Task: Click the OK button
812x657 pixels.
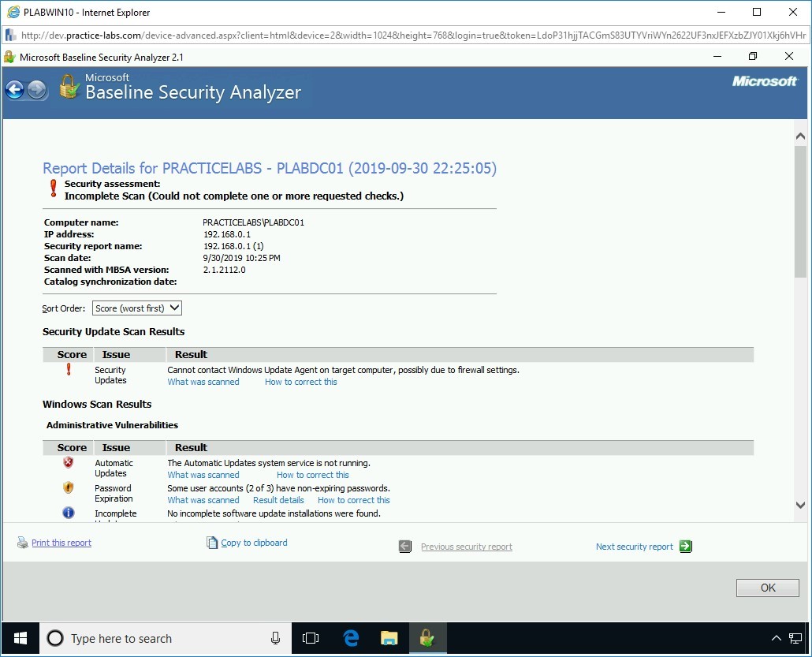Action: click(766, 587)
